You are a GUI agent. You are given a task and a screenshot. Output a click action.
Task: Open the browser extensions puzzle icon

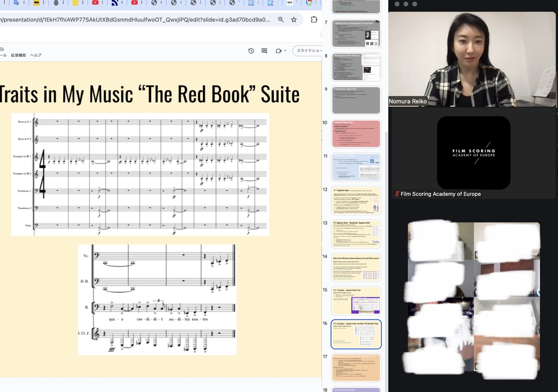(x=314, y=20)
